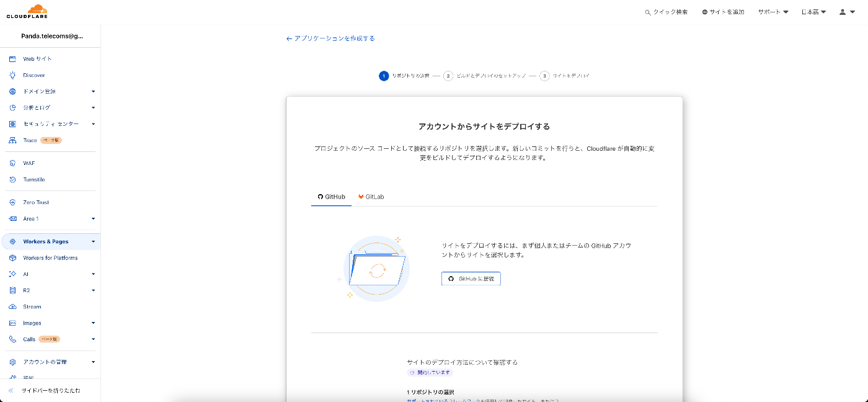The image size is (868, 402).
Task: Collapse the Workers & Pages submenu arrow
Action: point(93,241)
